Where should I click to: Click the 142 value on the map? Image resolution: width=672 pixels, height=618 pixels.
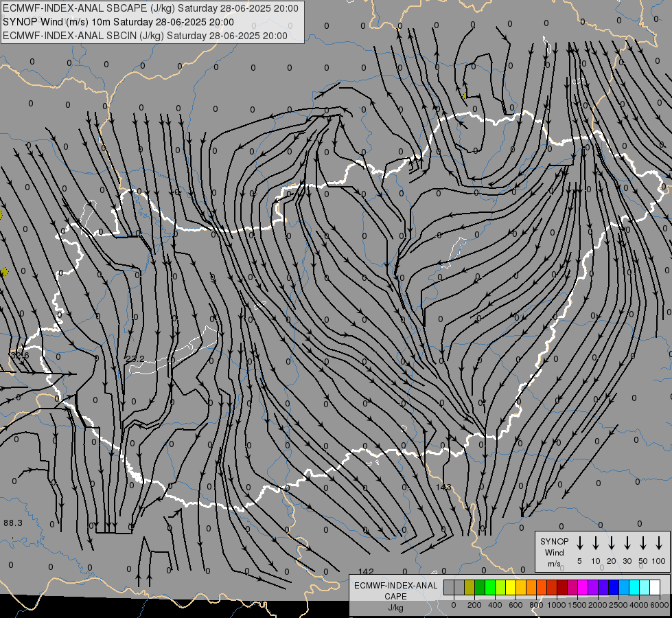pos(366,571)
